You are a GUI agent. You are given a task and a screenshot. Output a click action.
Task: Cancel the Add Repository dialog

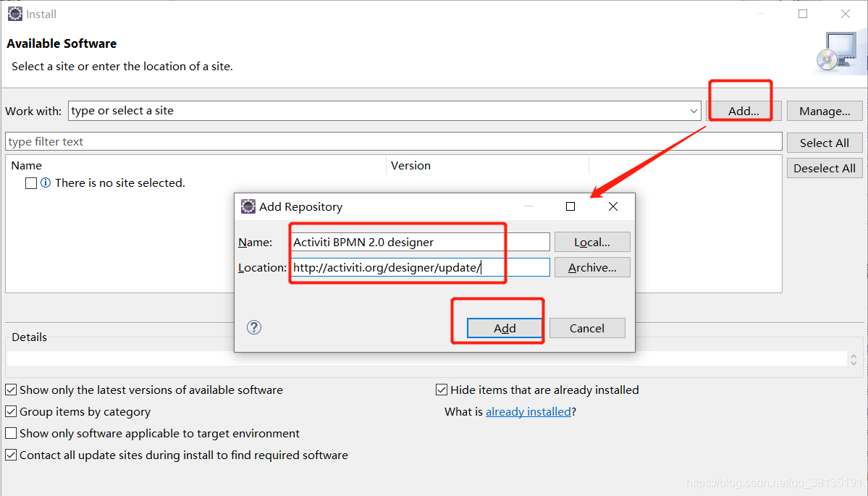point(587,328)
